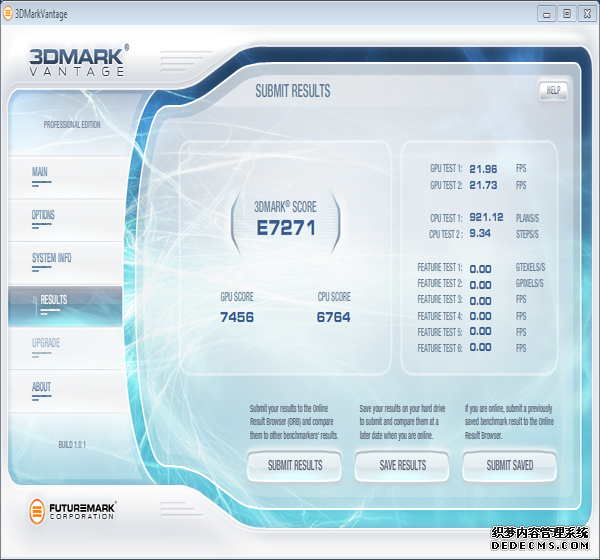Select Feature Test 3 value 0.00
Image resolution: width=600 pixels, height=560 pixels.
click(480, 301)
